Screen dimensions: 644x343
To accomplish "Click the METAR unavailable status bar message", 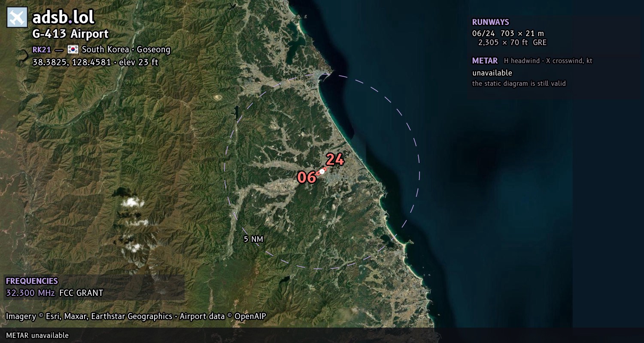I will coord(37,335).
